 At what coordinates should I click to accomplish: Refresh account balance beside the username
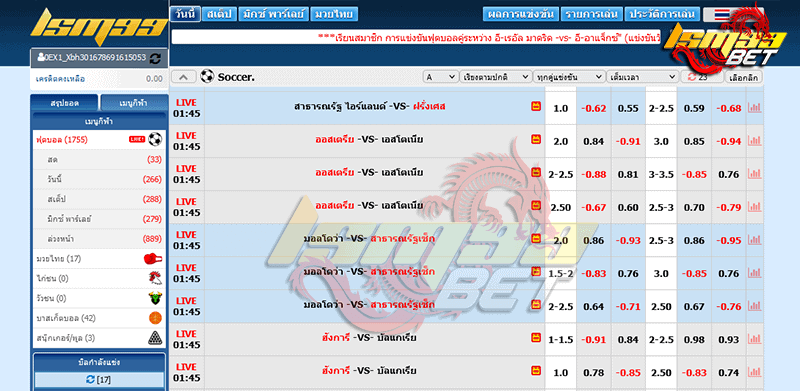click(155, 58)
